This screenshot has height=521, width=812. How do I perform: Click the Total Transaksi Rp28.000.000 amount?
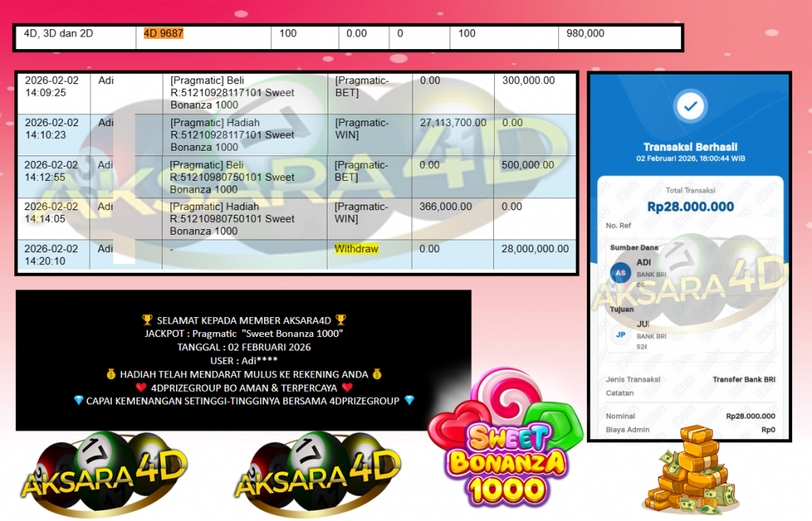coord(688,205)
